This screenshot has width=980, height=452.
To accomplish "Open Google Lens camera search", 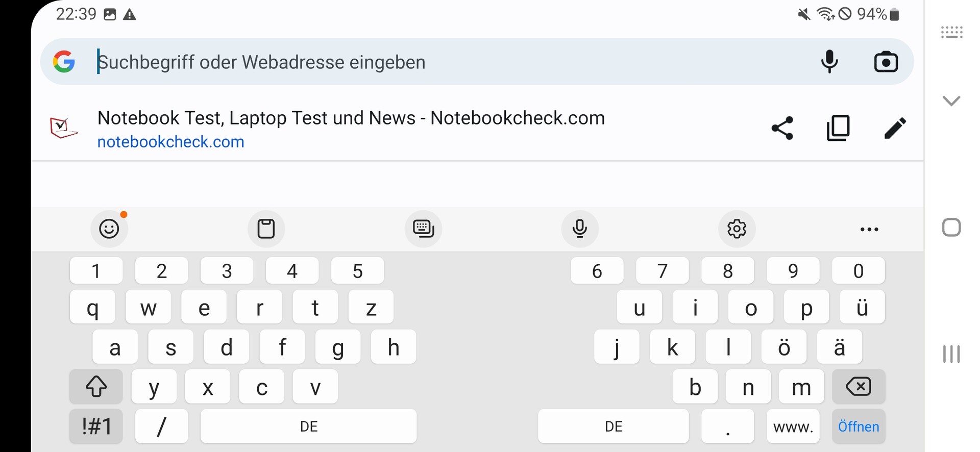I will point(886,62).
